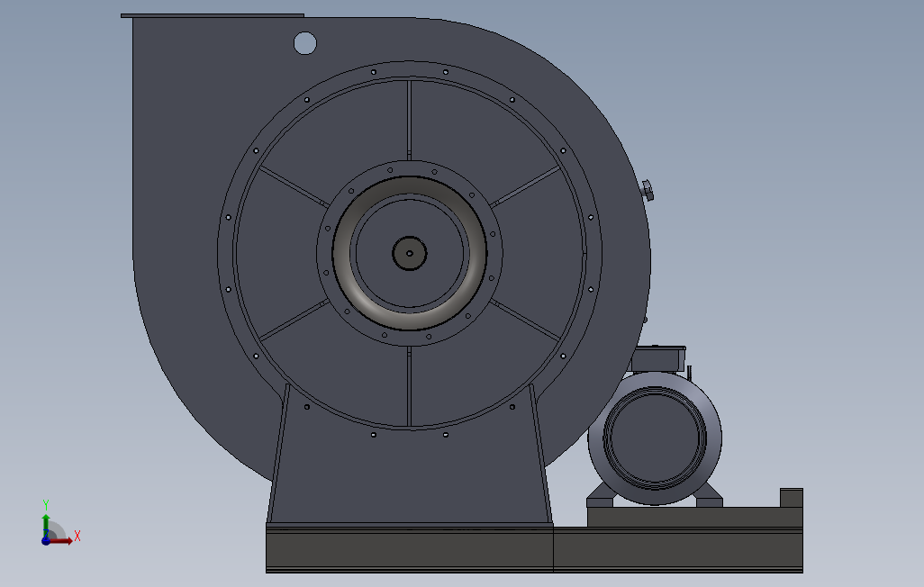924x587 pixels.
Task: Select the round hole at the top of the housing
Action: 304,43
